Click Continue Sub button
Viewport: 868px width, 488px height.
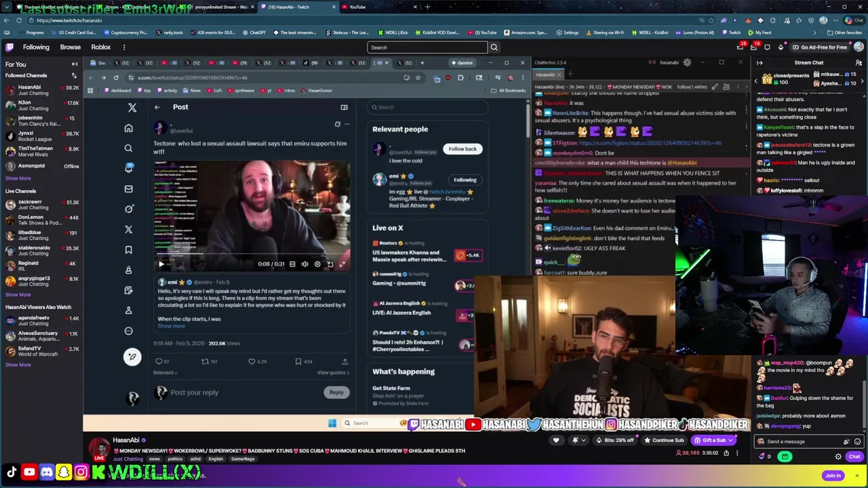[664, 441]
